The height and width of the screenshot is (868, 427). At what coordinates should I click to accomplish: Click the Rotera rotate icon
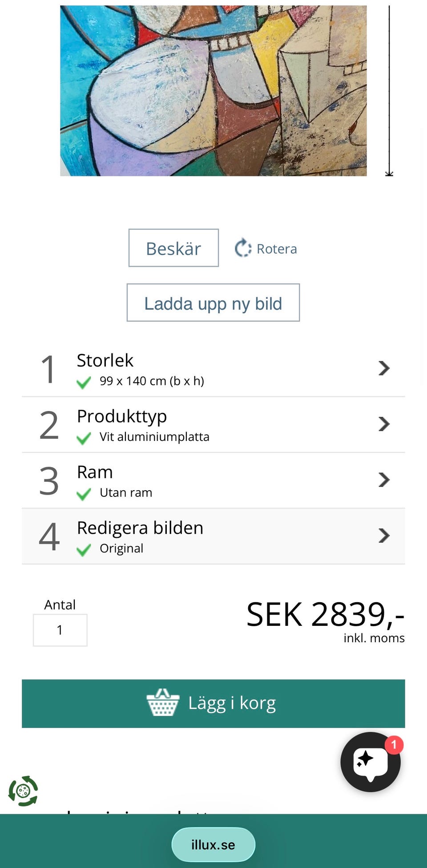pyautogui.click(x=243, y=248)
